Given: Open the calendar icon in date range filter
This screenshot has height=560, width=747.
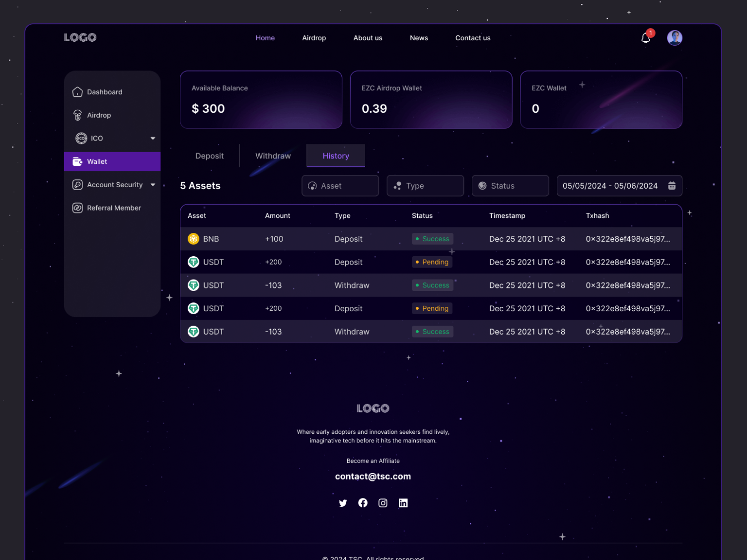Looking at the screenshot, I should [672, 185].
